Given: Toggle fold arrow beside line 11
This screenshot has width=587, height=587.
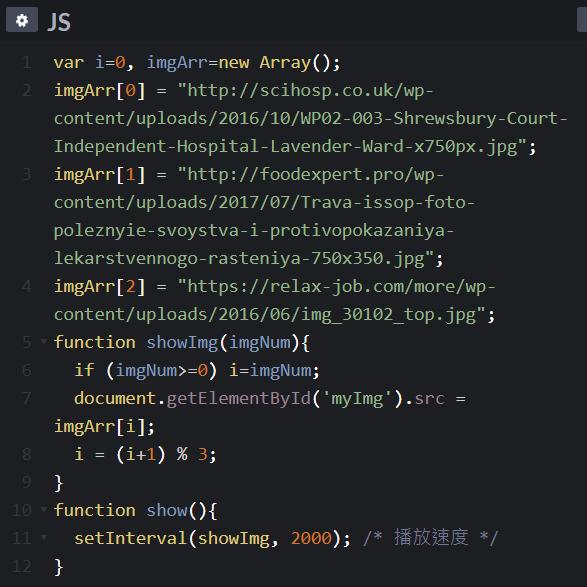Looking at the screenshot, I should point(44,537).
